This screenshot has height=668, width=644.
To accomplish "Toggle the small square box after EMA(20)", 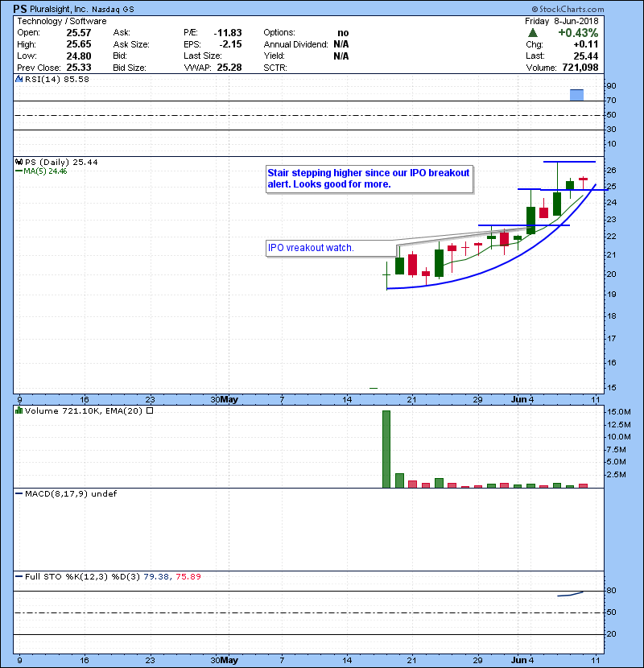I will click(x=150, y=410).
